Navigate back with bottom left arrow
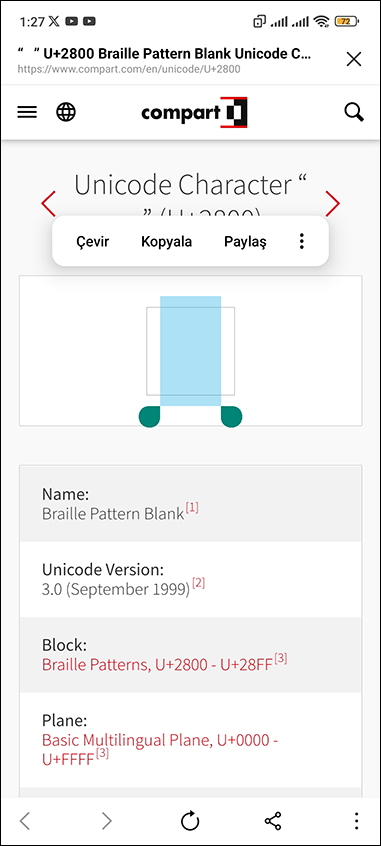Viewport: 381px width, 846px height. pyautogui.click(x=24, y=821)
